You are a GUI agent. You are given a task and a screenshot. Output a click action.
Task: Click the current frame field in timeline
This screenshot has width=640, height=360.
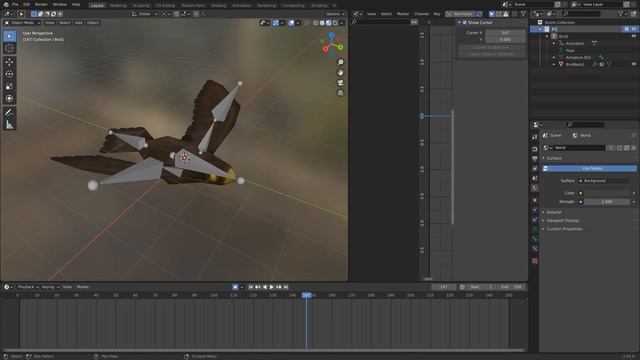444,287
